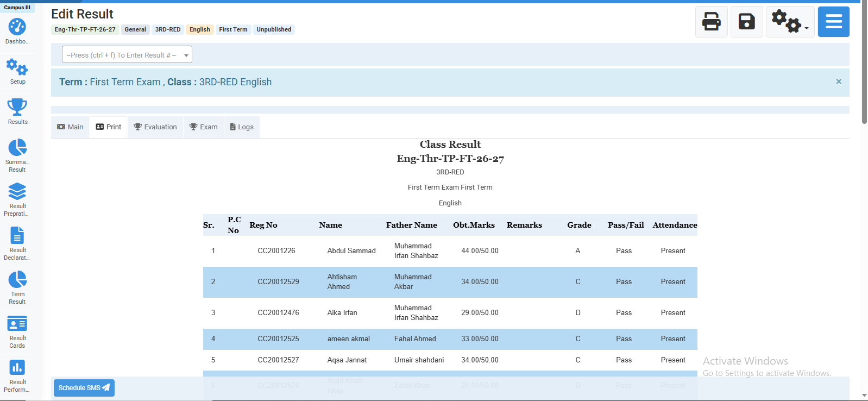Click the Campus III label

(x=17, y=8)
